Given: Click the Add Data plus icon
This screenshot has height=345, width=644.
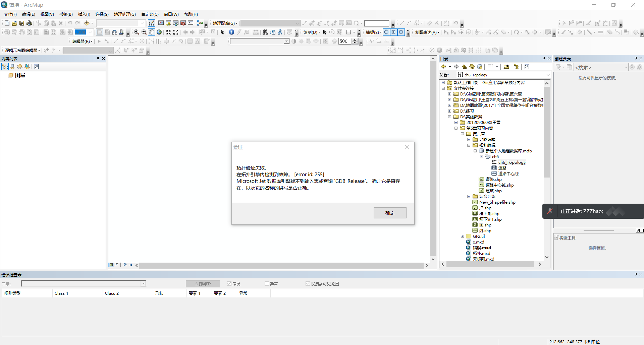Looking at the screenshot, I should coord(87,23).
